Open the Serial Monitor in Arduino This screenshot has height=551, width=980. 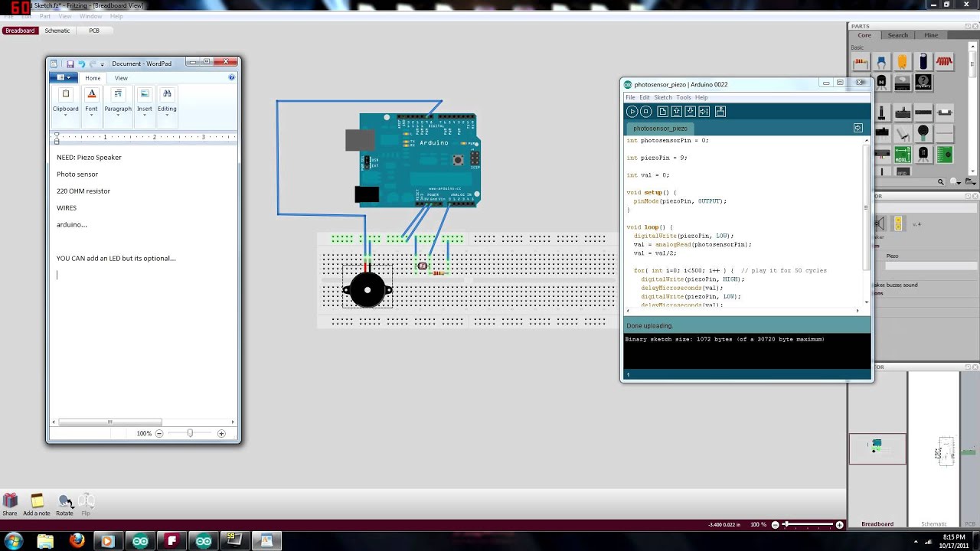click(720, 112)
